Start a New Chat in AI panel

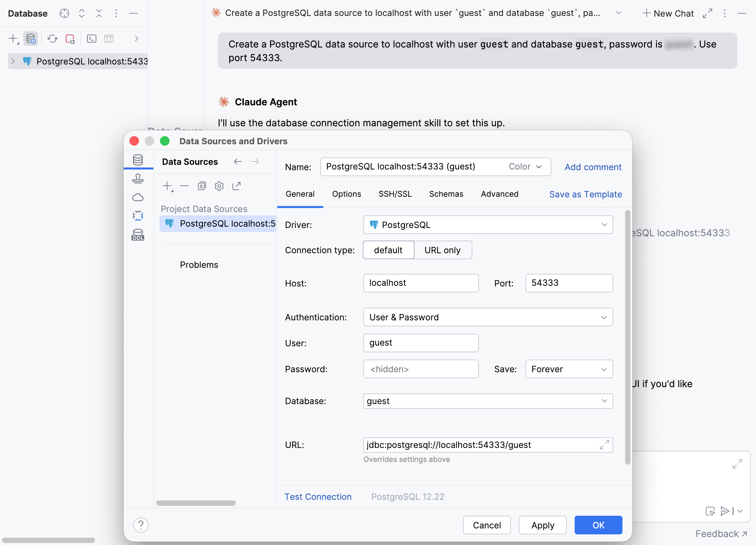pos(668,13)
